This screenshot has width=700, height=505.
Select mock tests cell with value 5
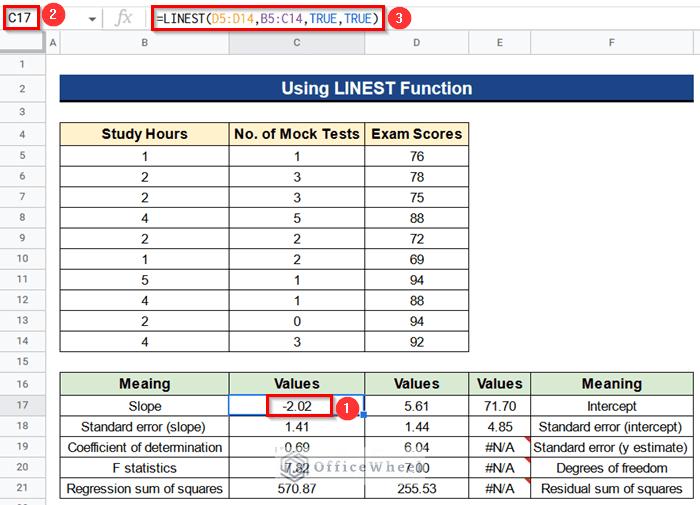pos(297,218)
